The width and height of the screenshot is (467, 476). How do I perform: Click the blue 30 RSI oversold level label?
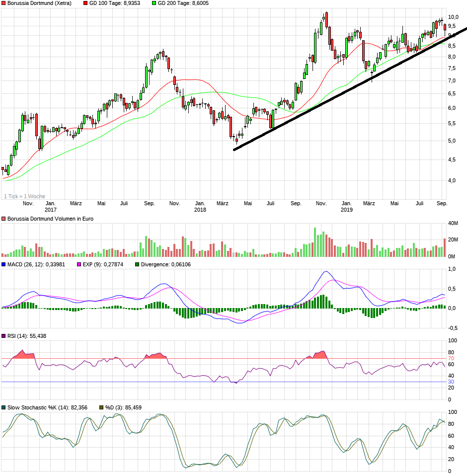click(451, 382)
